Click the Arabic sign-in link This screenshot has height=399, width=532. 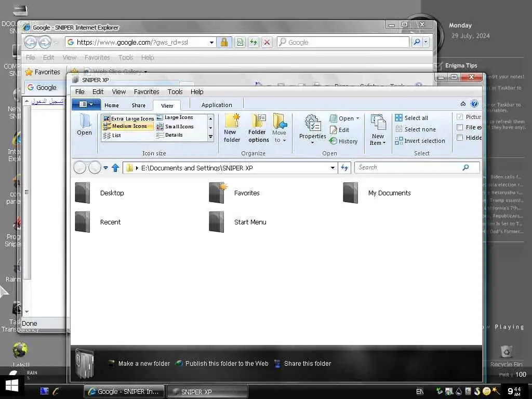click(x=47, y=101)
